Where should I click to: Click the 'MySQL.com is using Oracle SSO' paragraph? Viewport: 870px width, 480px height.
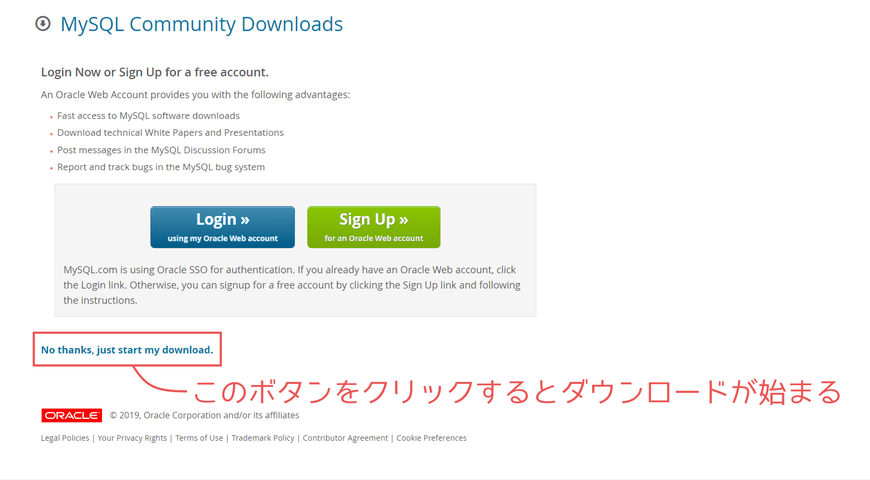[x=292, y=285]
